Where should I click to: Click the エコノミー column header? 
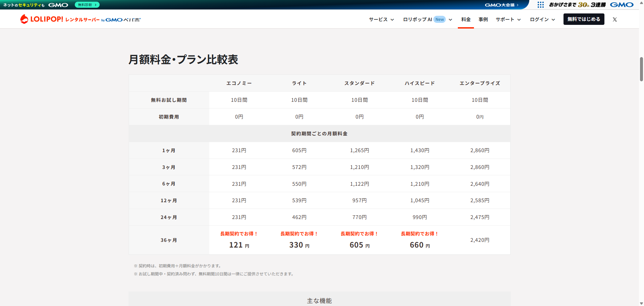click(x=239, y=83)
